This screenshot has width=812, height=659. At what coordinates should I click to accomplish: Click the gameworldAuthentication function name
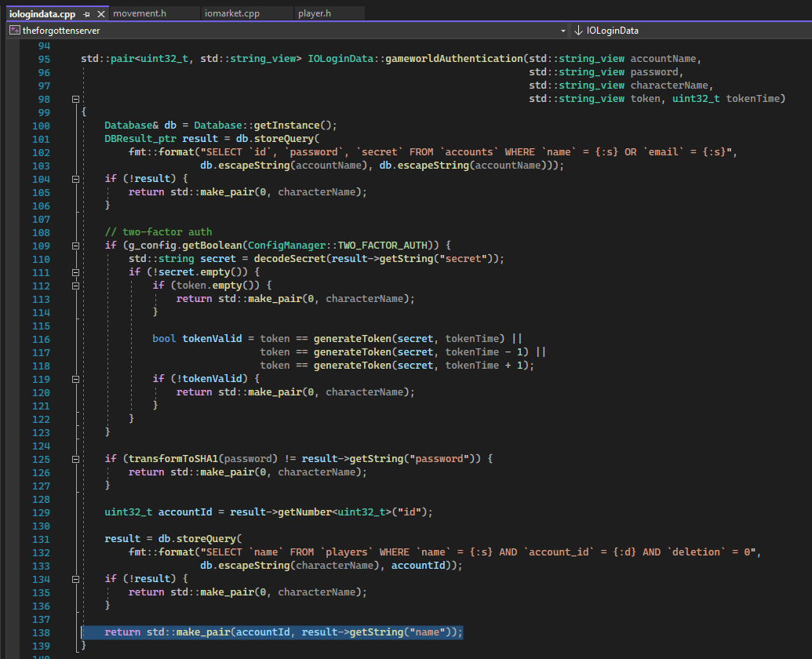[453, 59]
